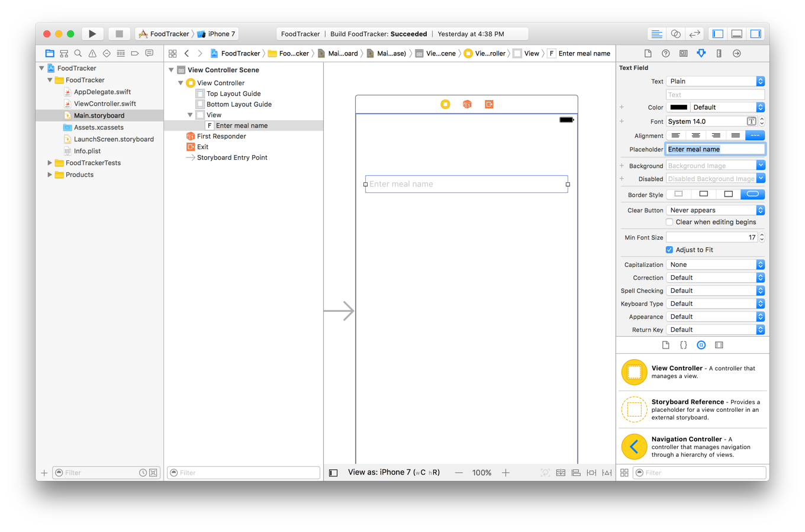Switch object library to icon view
The image size is (805, 532).
tap(624, 473)
